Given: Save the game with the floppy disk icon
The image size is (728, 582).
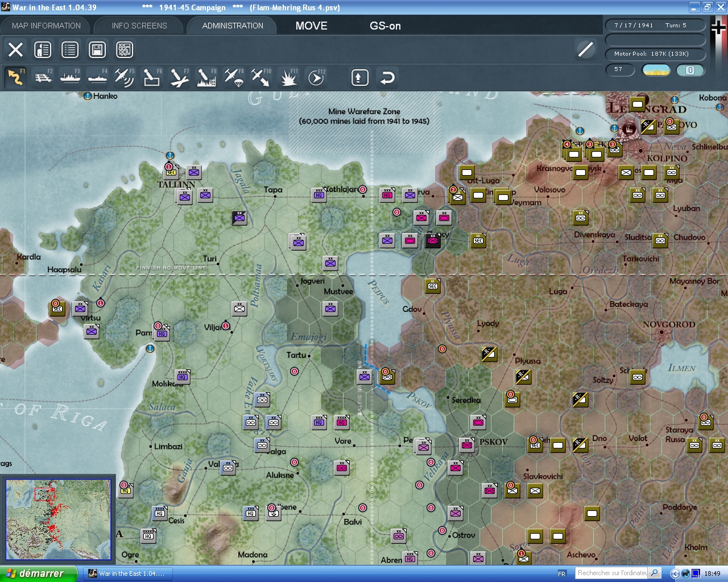Looking at the screenshot, I should pos(97,49).
